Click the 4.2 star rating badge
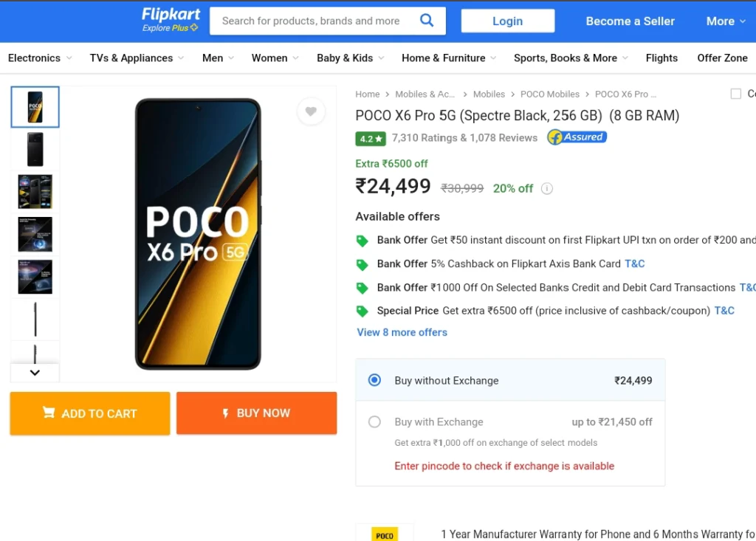Screen dimensions: 756x541 [x=371, y=139]
